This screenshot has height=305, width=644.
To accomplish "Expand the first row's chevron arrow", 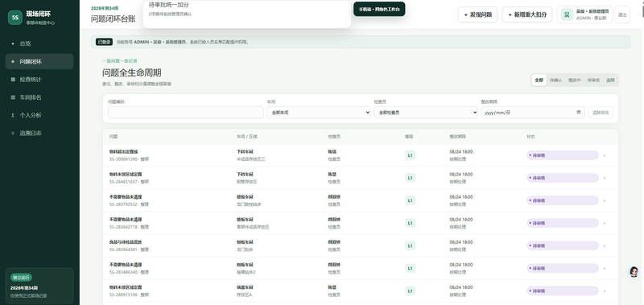I will pos(605,155).
